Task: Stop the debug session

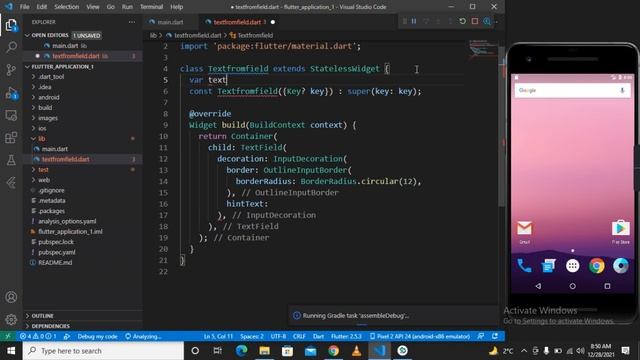Action: click(x=475, y=21)
